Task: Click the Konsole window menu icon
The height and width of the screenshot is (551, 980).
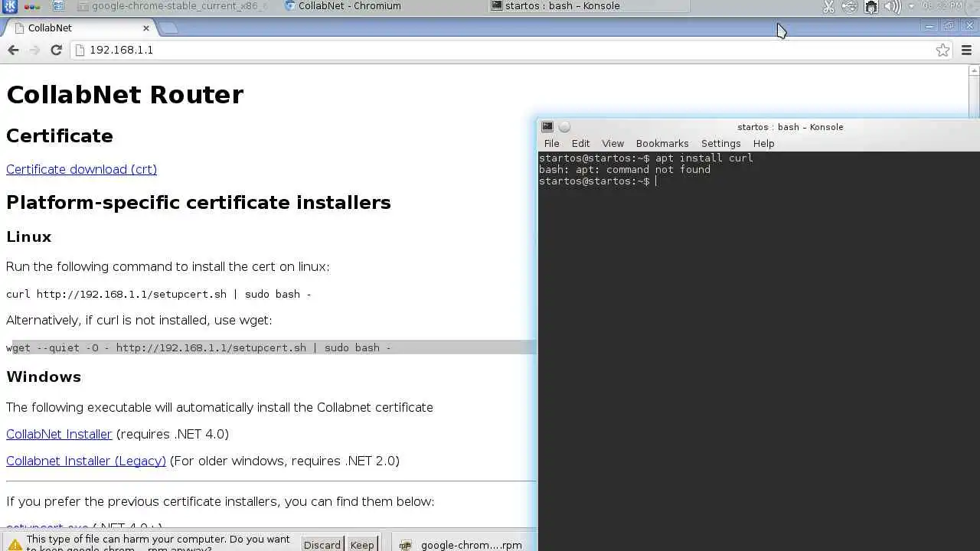Action: coord(547,127)
